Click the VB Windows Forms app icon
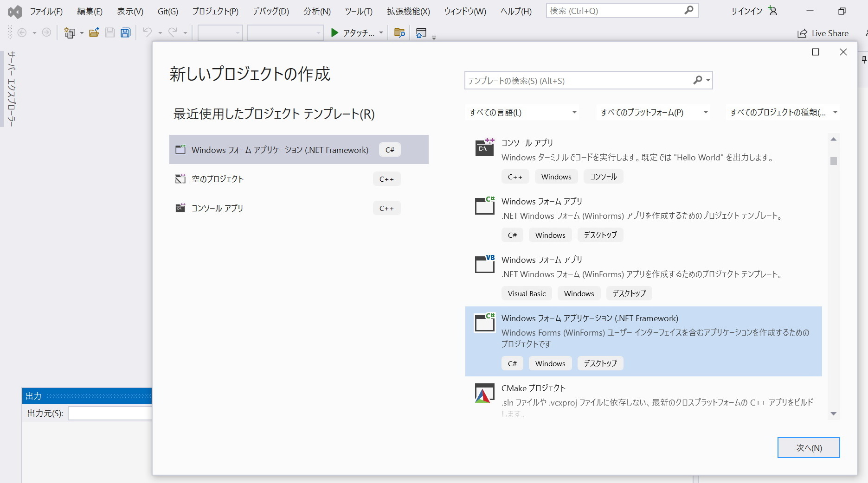868x483 pixels. [485, 264]
